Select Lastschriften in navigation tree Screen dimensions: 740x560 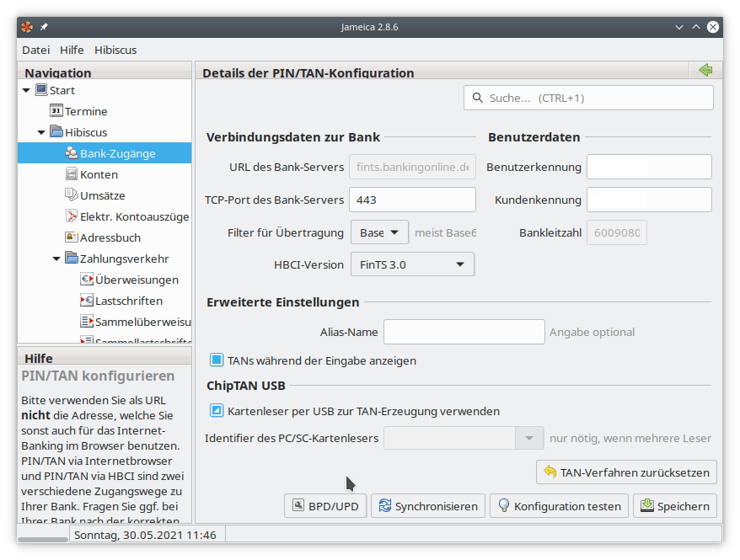105,301
